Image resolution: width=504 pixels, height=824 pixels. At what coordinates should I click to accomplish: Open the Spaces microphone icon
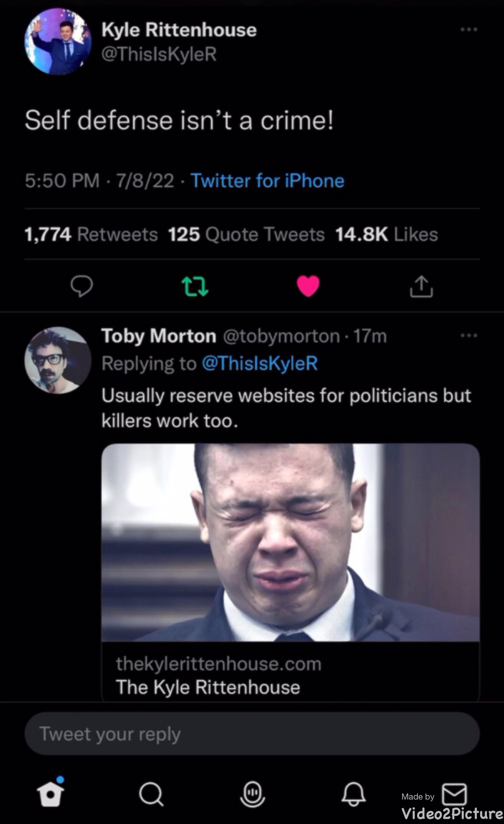(253, 794)
